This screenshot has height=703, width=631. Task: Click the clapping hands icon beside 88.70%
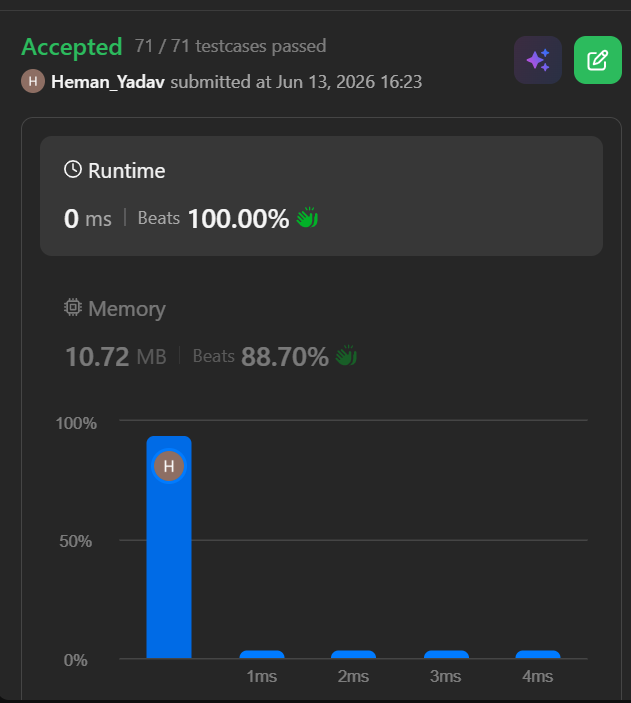[346, 356]
